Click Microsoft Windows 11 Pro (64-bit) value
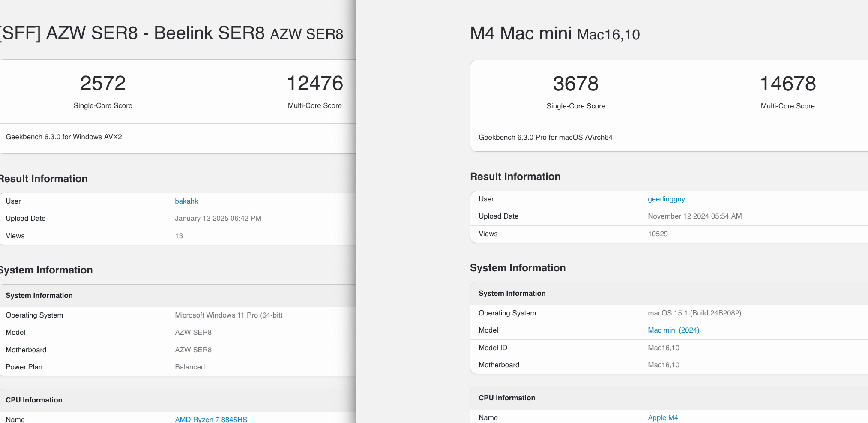The height and width of the screenshot is (423, 868). pos(229,315)
